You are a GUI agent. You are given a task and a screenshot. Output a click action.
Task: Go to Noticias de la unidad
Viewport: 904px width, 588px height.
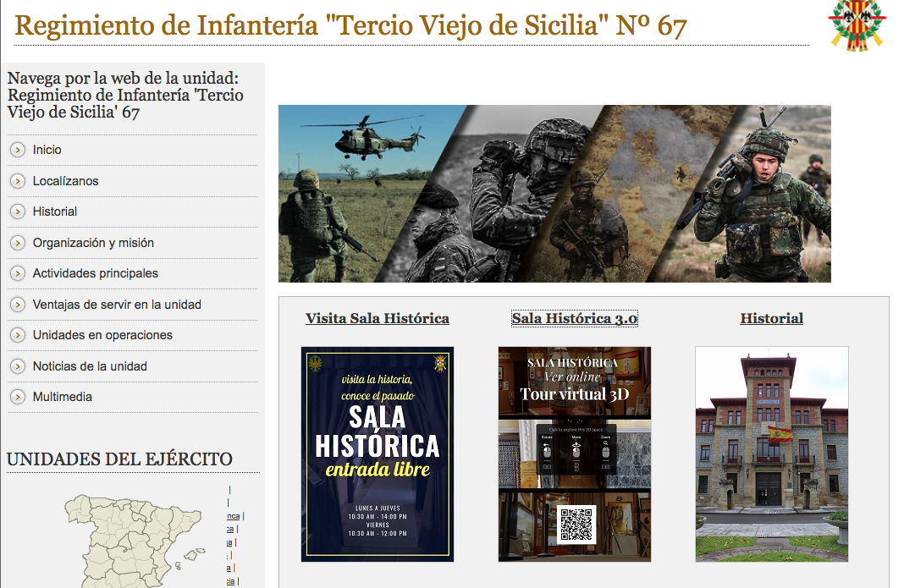(x=90, y=366)
